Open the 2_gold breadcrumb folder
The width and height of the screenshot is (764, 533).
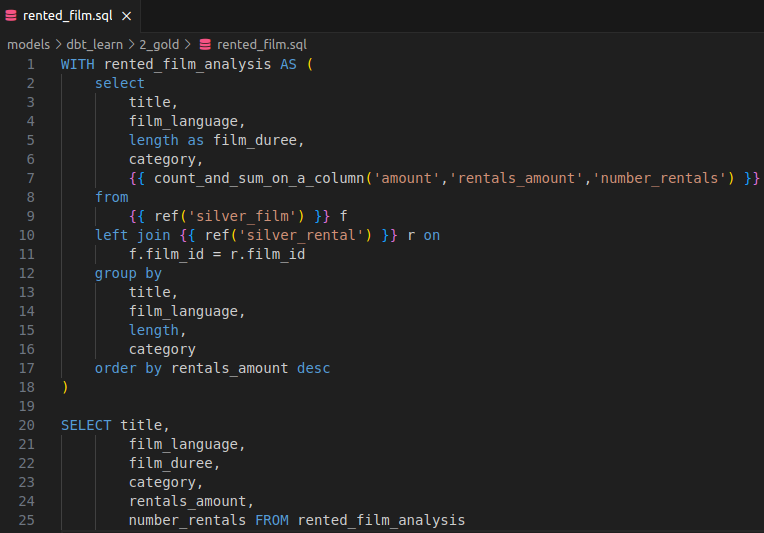pyautogui.click(x=159, y=44)
